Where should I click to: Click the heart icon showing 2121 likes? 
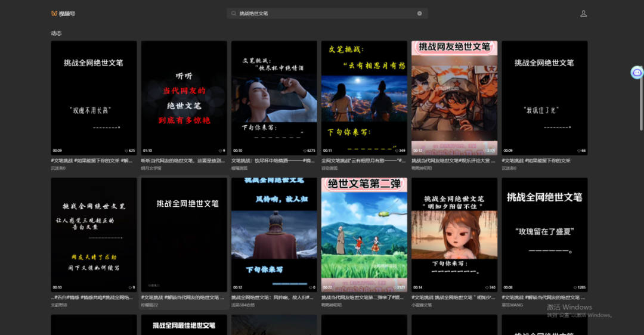pos(395,287)
